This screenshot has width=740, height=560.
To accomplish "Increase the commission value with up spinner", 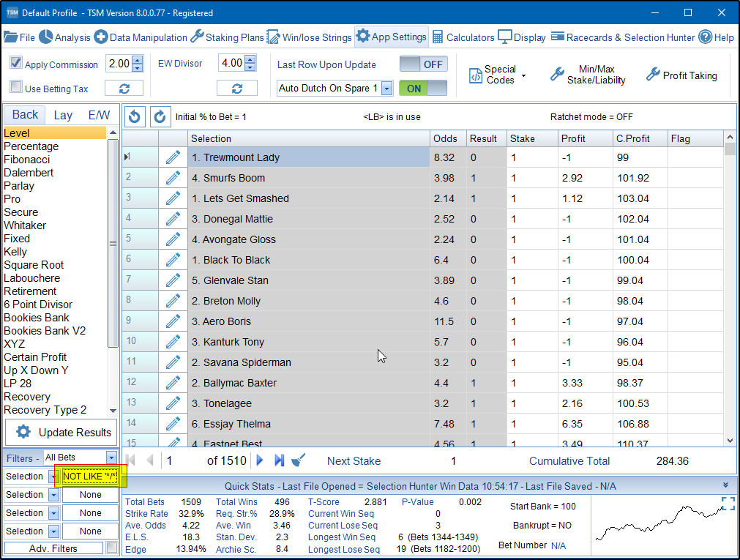I will coord(138,60).
